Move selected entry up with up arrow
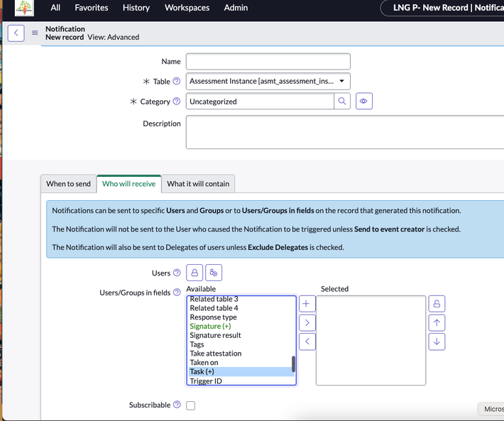This screenshot has width=504, height=421. coord(437,322)
